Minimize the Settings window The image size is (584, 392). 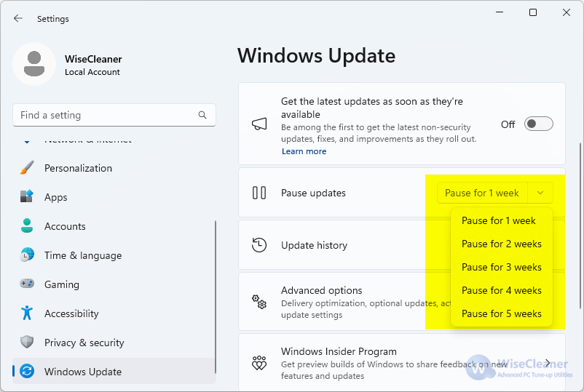click(x=500, y=12)
